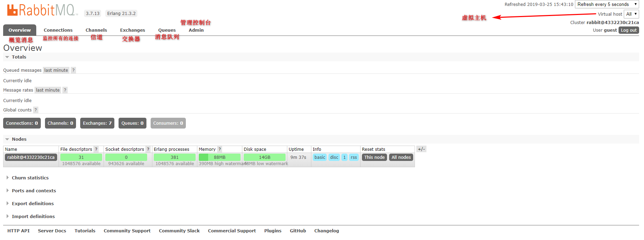644x240 pixels.
Task: Open the Channels tab
Action: pos(96,30)
